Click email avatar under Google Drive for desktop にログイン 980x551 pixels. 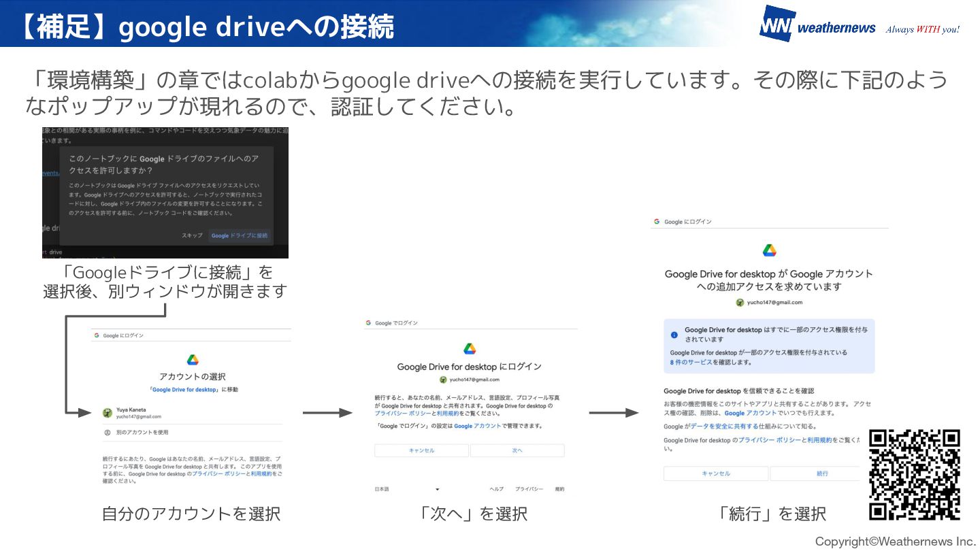coord(443,380)
